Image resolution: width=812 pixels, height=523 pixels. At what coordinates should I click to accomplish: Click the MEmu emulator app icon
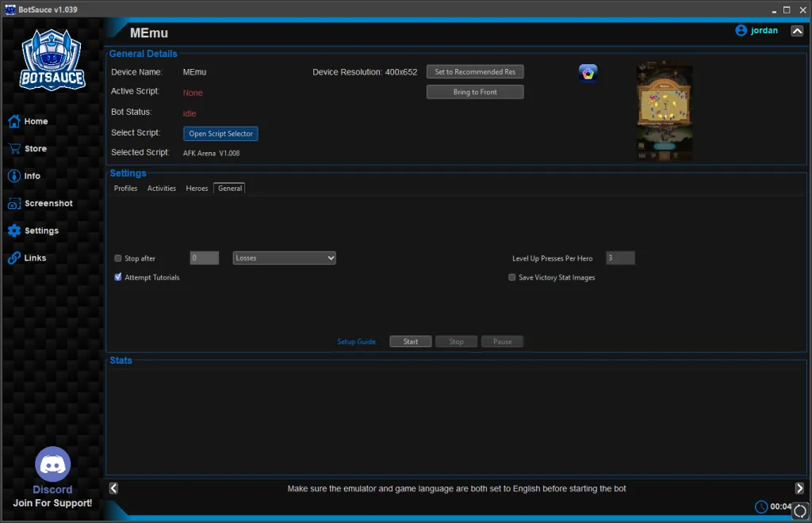click(x=588, y=73)
